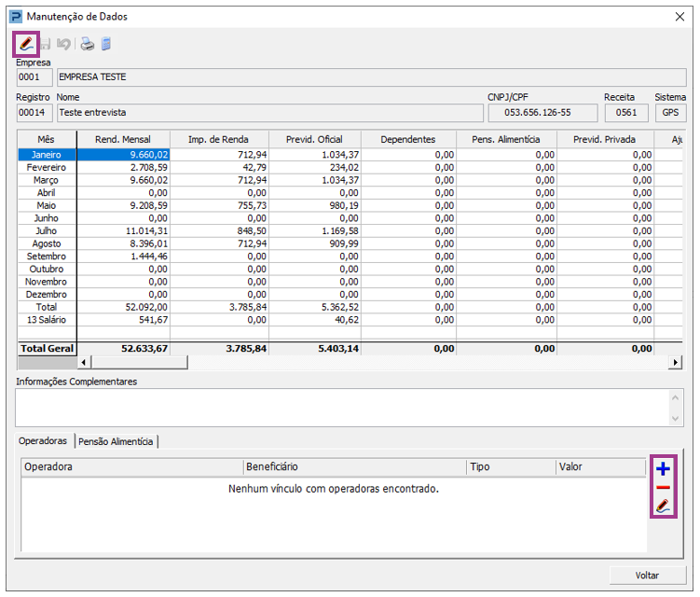Click the printer icon in the toolbar
Screen dimensions: 700x597
87,44
